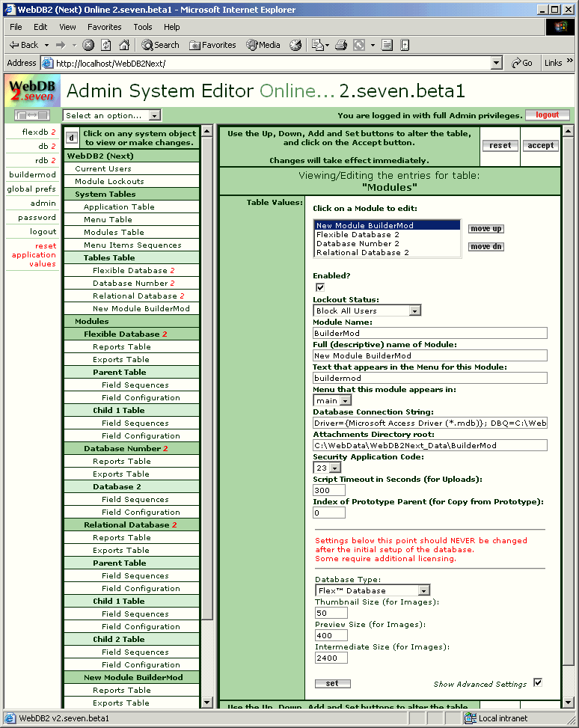579x728 pixels.
Task: Click the reset button
Action: click(500, 145)
